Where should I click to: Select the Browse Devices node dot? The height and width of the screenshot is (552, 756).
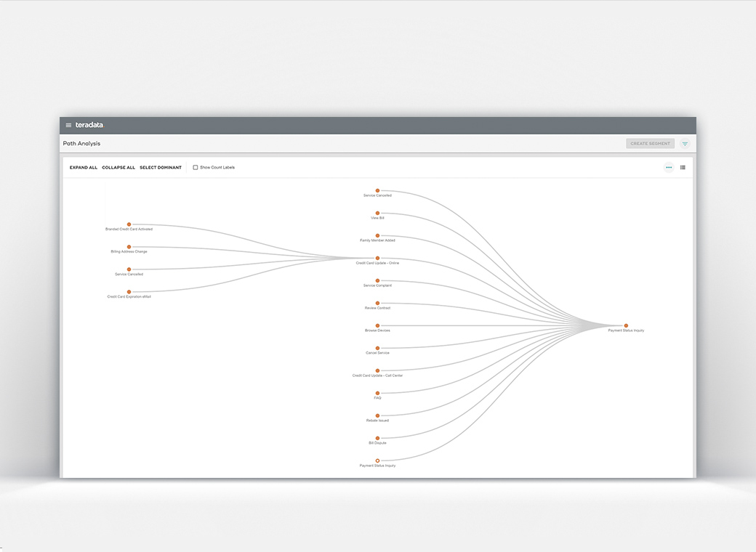pyautogui.click(x=377, y=325)
